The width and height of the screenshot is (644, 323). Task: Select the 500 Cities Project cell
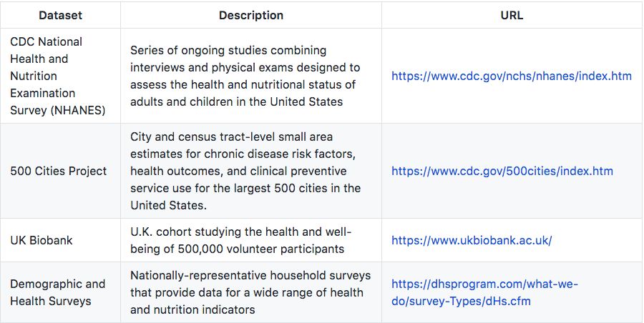60,171
